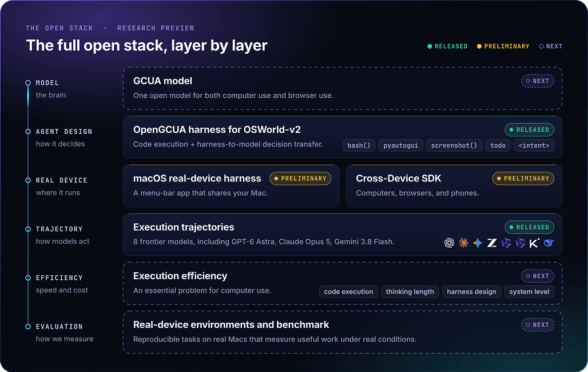Click the macOS real-device harness title
588x372 pixels.
click(197, 179)
